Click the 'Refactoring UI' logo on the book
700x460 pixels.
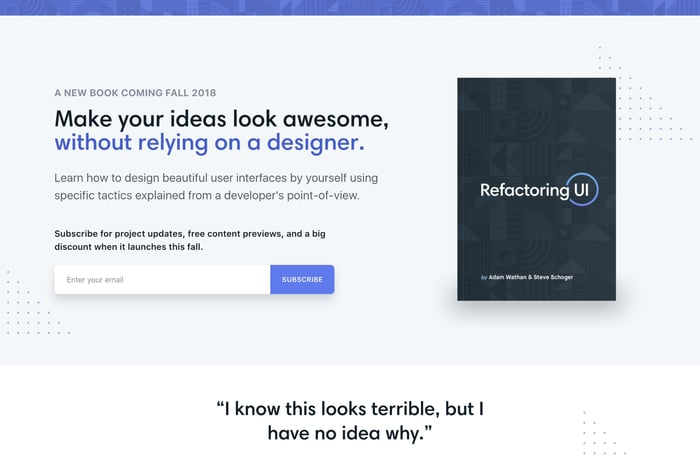pos(539,190)
